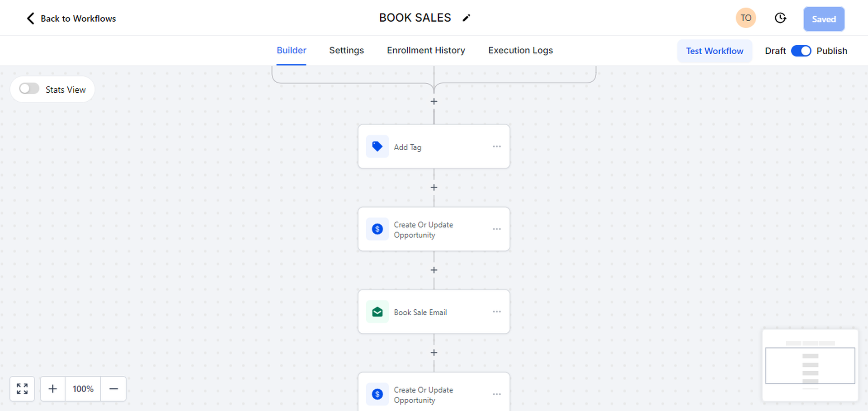Click the Test Workflow button
This screenshot has width=868, height=411.
715,51
